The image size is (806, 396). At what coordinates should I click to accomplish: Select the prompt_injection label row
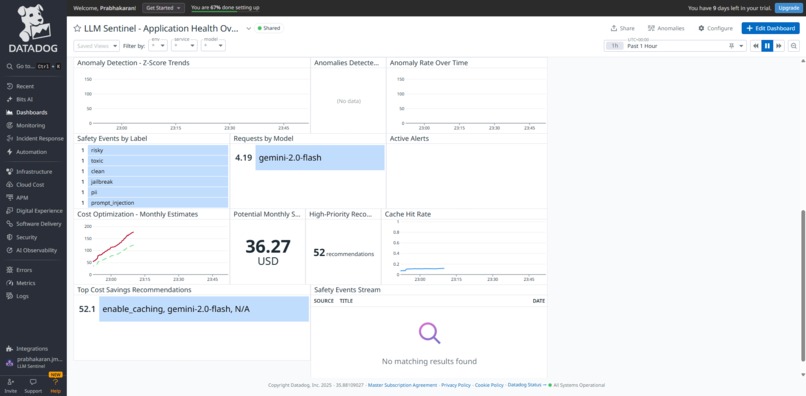[158, 203]
